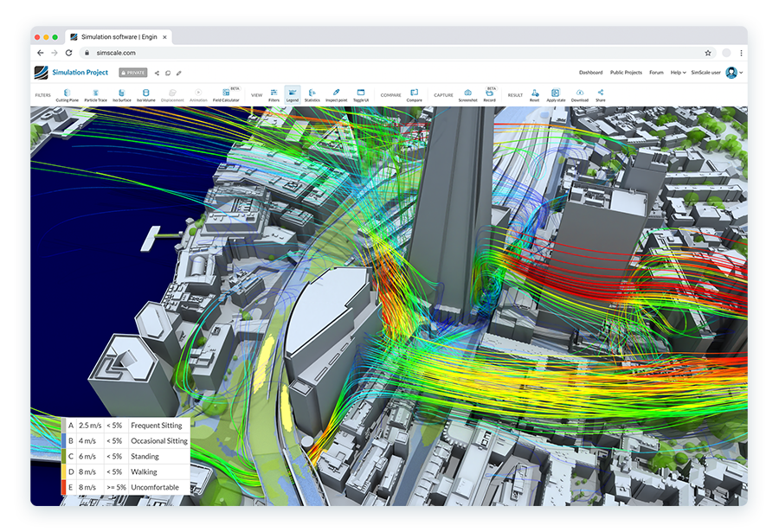Select the Cutting Plane filter

pos(68,94)
